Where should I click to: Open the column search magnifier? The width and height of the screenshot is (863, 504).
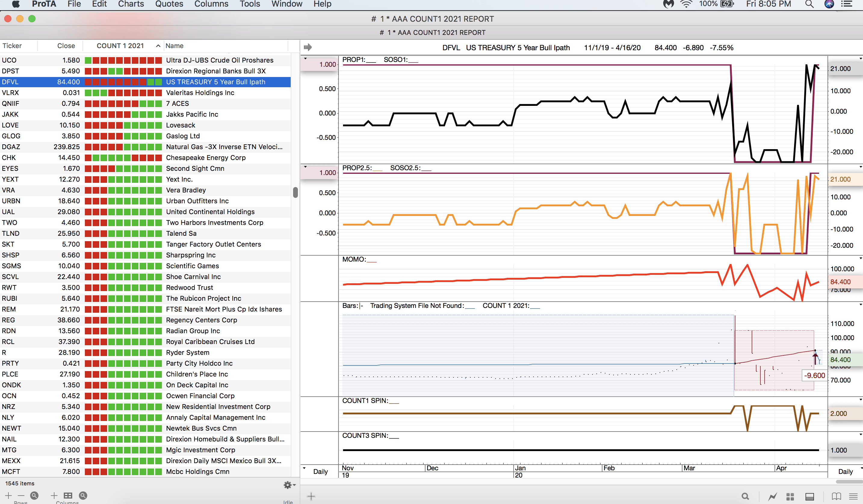click(x=83, y=495)
